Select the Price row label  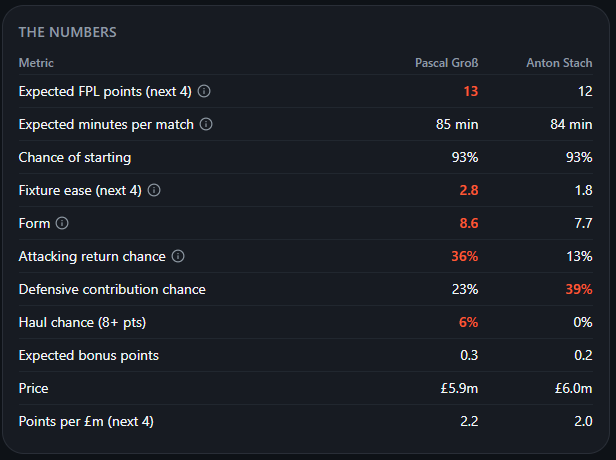click(x=33, y=388)
